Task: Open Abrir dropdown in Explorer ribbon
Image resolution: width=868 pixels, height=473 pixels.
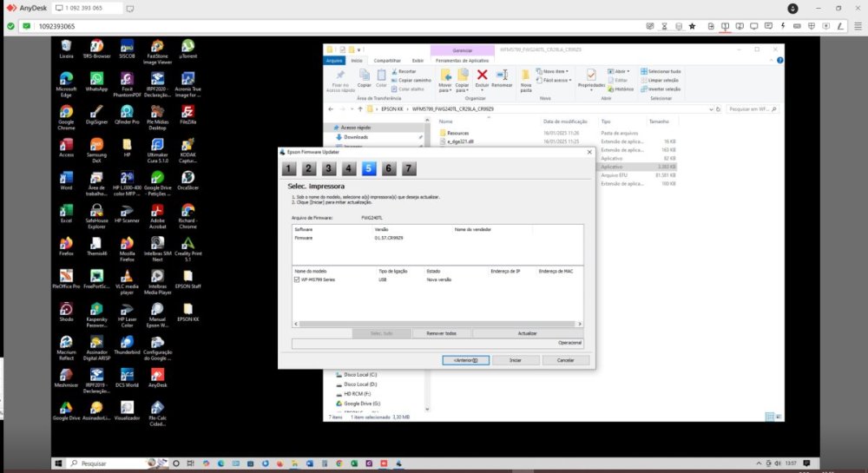Action: coord(618,71)
